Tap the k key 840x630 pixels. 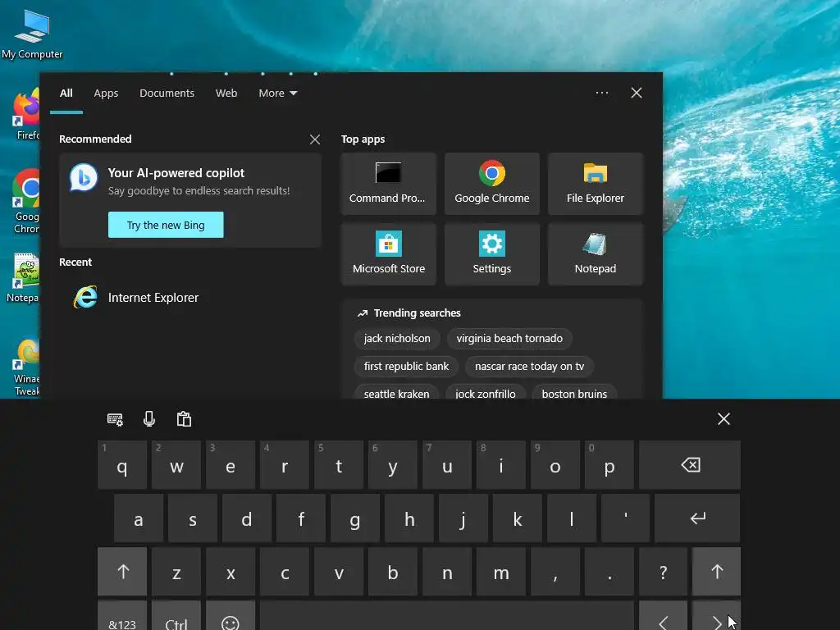point(517,518)
